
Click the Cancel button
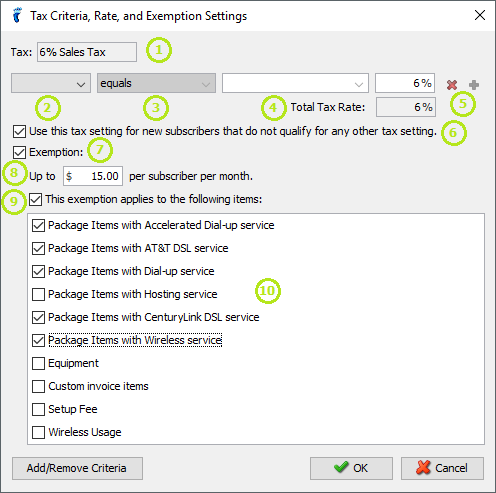442,468
